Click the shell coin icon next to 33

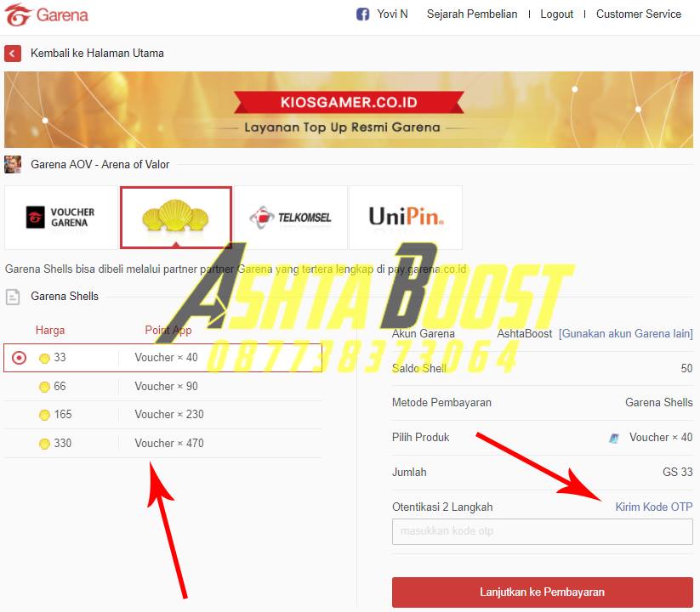pyautogui.click(x=44, y=358)
